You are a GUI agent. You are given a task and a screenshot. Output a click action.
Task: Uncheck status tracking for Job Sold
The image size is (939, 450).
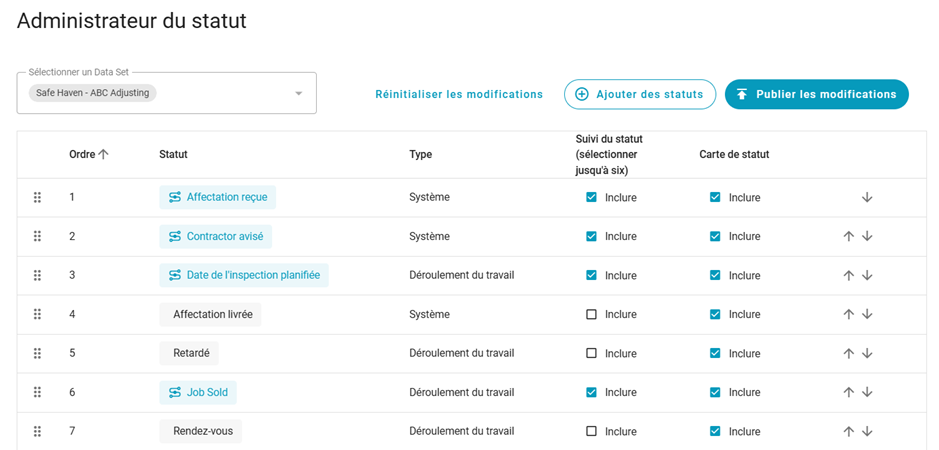[591, 393]
